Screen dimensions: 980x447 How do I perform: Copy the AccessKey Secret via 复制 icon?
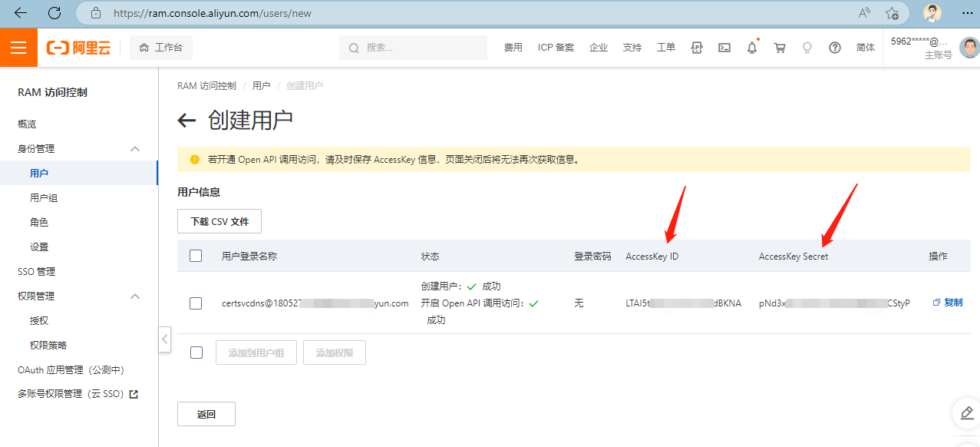(946, 302)
